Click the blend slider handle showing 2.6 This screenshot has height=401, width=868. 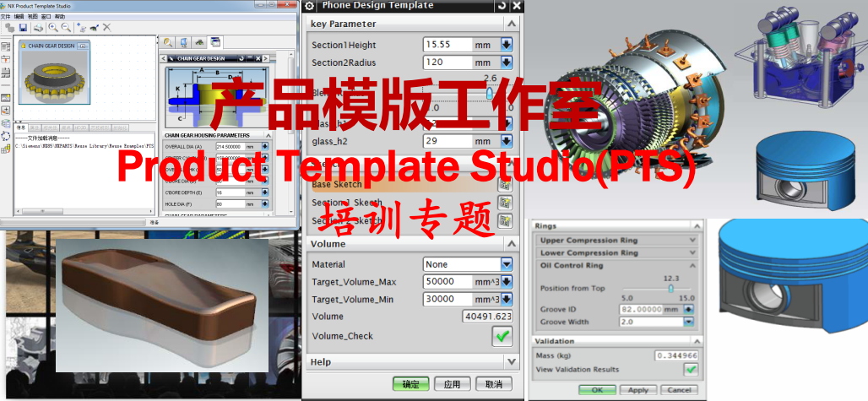pos(490,94)
